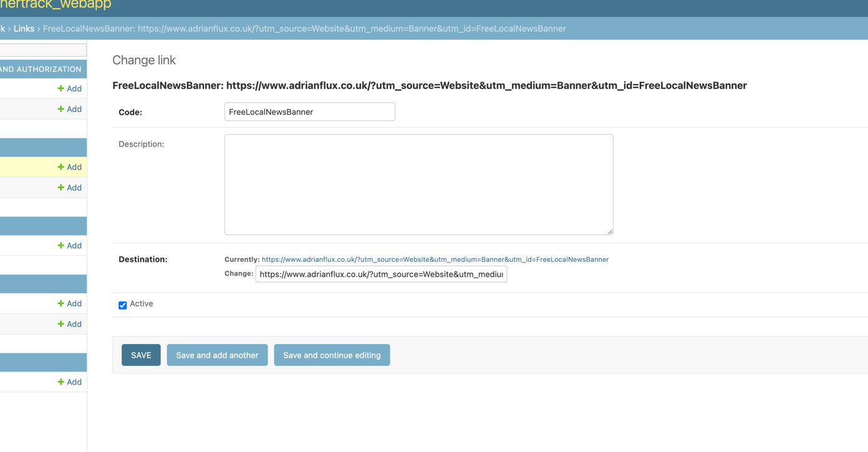Click the last Add link at sidebar bottom
Viewport: 868px width, 452px height.
(x=69, y=382)
